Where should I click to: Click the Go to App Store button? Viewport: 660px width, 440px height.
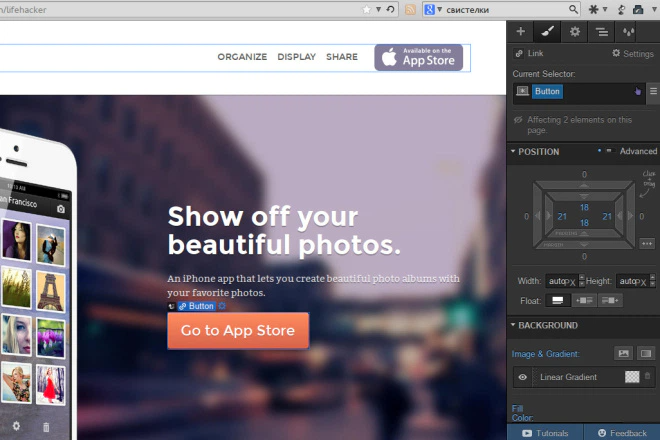(x=238, y=330)
